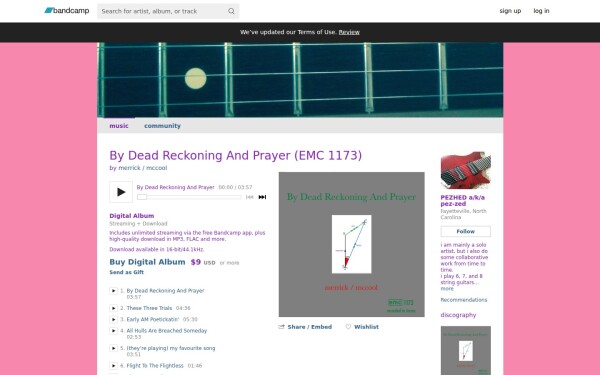600x375 pixels.
Task: Play track 4 All Hulls Are Breached Someday
Action: [113, 331]
